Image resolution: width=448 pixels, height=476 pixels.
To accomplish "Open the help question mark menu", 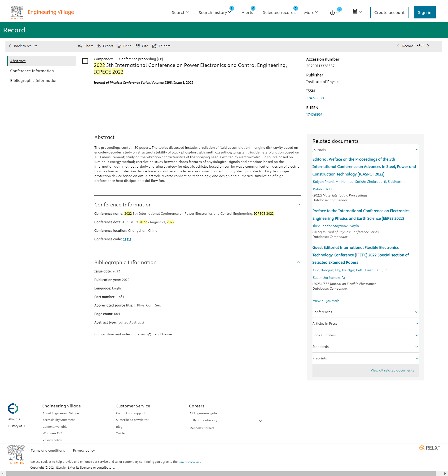I will [334, 13].
